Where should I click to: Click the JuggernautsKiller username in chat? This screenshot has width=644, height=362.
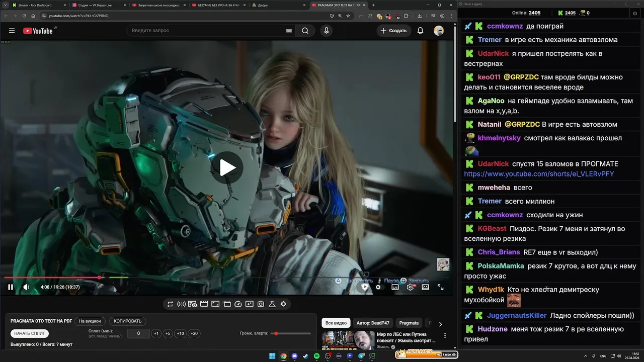517,316
